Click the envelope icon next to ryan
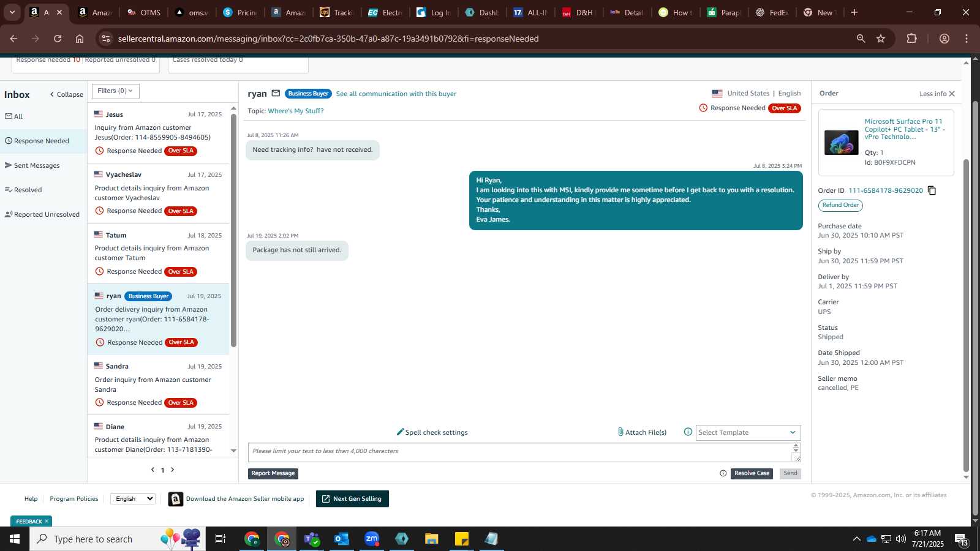The height and width of the screenshot is (551, 980). 276,94
